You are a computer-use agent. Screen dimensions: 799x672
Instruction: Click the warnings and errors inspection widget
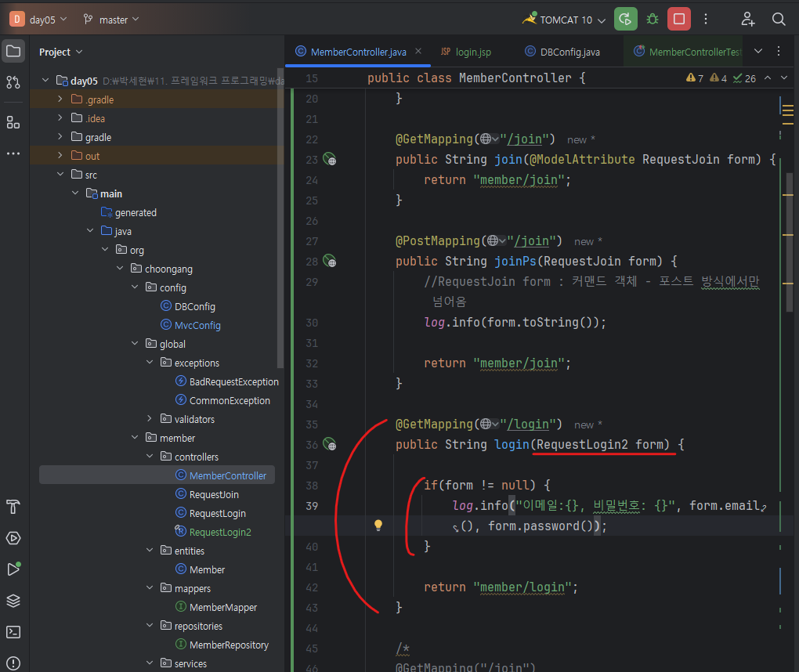(x=721, y=78)
